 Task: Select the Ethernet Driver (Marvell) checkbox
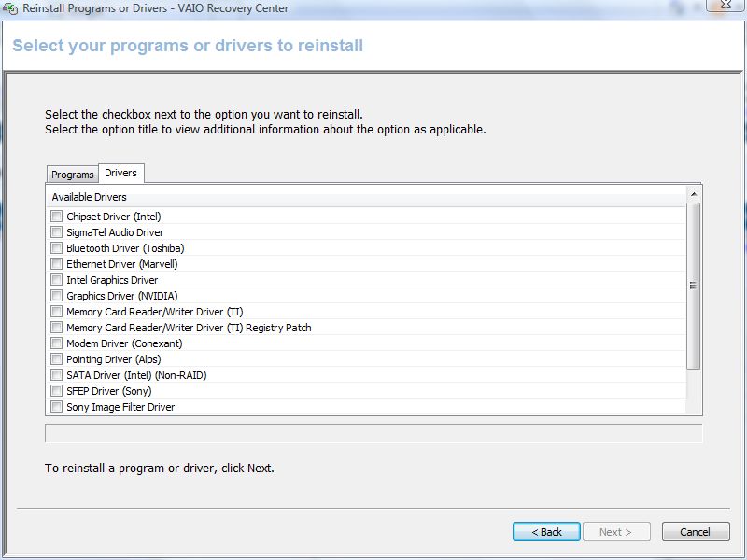(57, 264)
